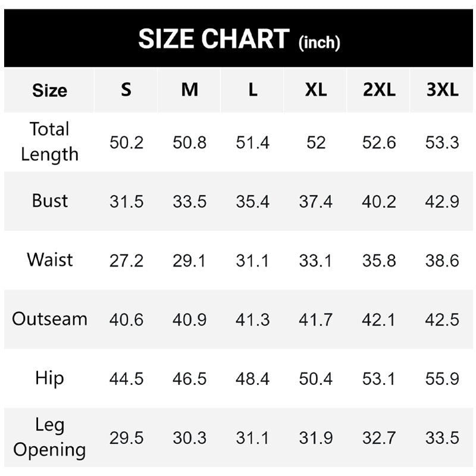Screen dimensions: 476x476
Task: Click the 53.1 hip value
Action: coord(379,379)
